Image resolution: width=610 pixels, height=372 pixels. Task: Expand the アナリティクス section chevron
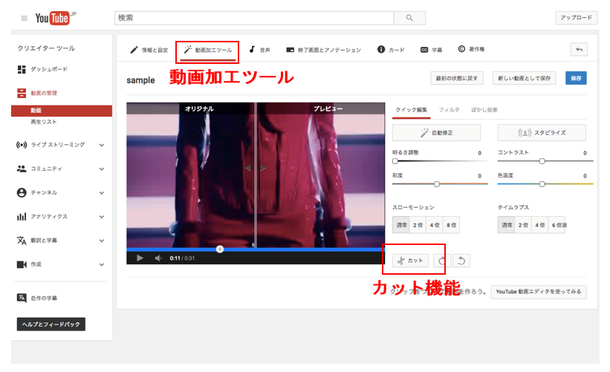(102, 217)
